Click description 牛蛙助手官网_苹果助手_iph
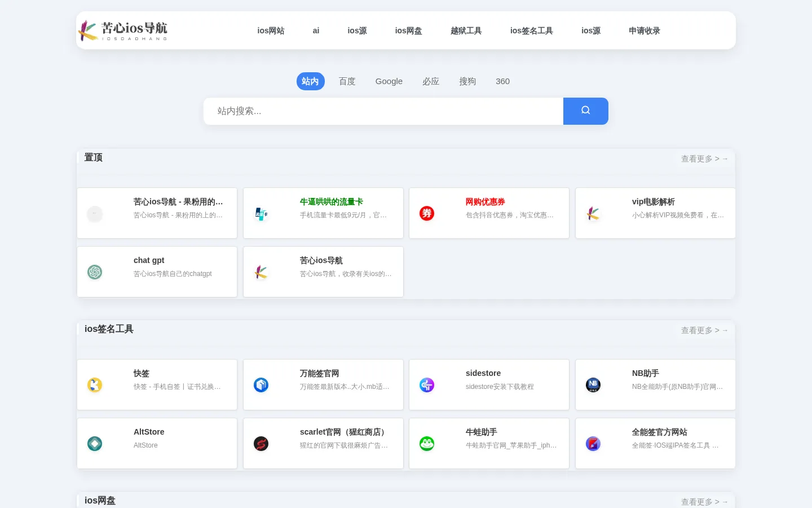Image resolution: width=812 pixels, height=508 pixels. click(x=511, y=445)
